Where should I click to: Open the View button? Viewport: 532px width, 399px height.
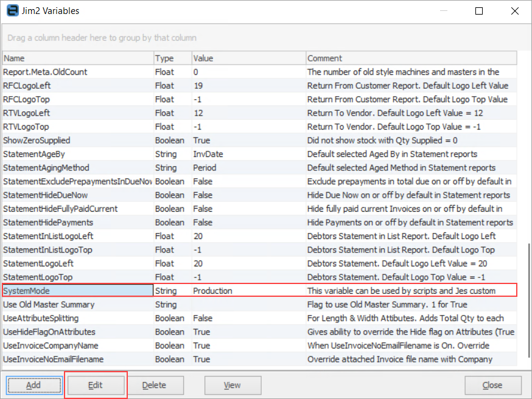(x=232, y=385)
